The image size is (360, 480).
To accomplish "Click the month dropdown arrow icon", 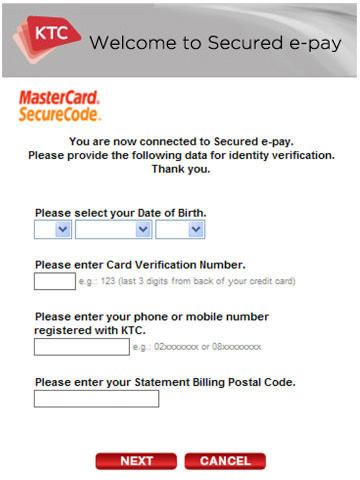I will pyautogui.click(x=143, y=229).
